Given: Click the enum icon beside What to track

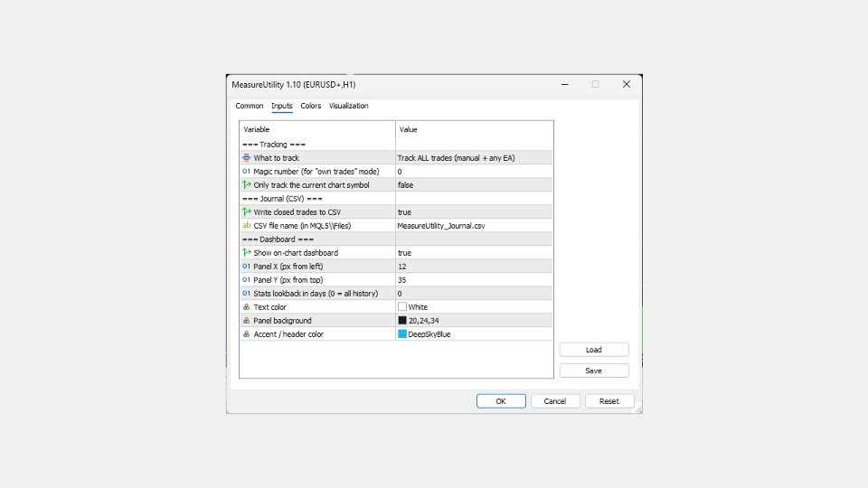Looking at the screenshot, I should (x=246, y=157).
